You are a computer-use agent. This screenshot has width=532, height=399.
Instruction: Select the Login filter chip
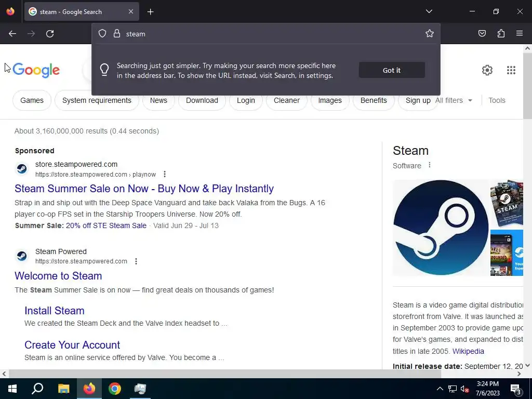tap(246, 100)
